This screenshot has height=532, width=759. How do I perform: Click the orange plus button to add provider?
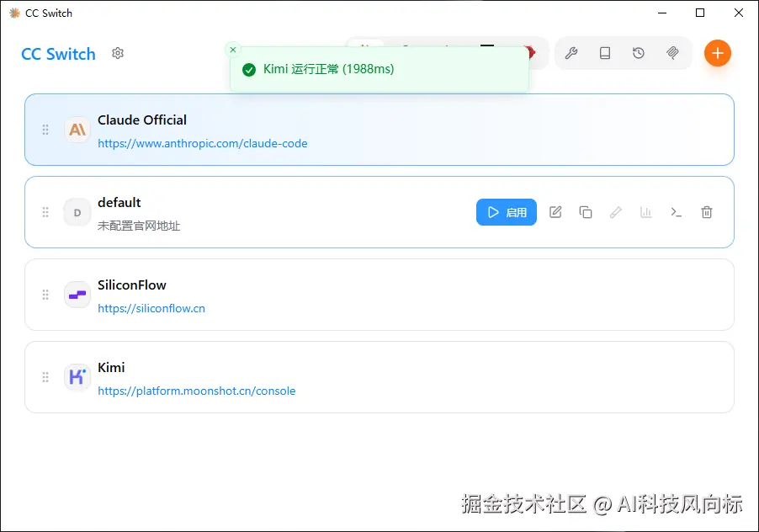coord(718,53)
